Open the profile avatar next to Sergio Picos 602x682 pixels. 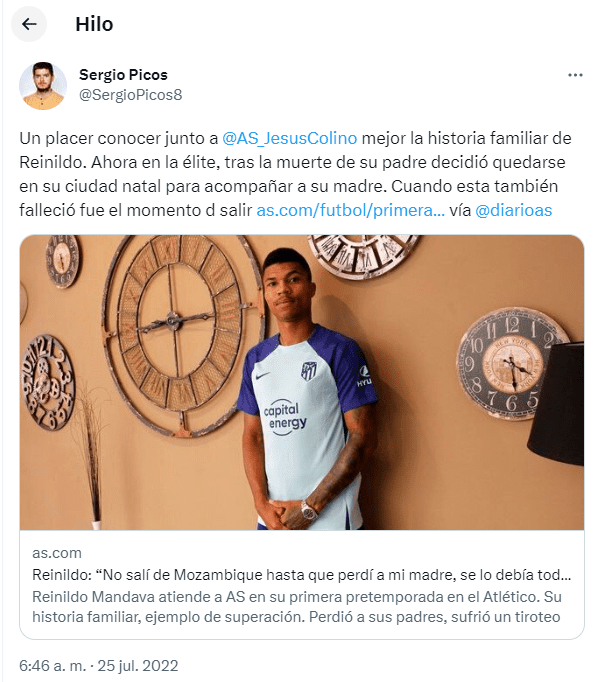(x=43, y=86)
